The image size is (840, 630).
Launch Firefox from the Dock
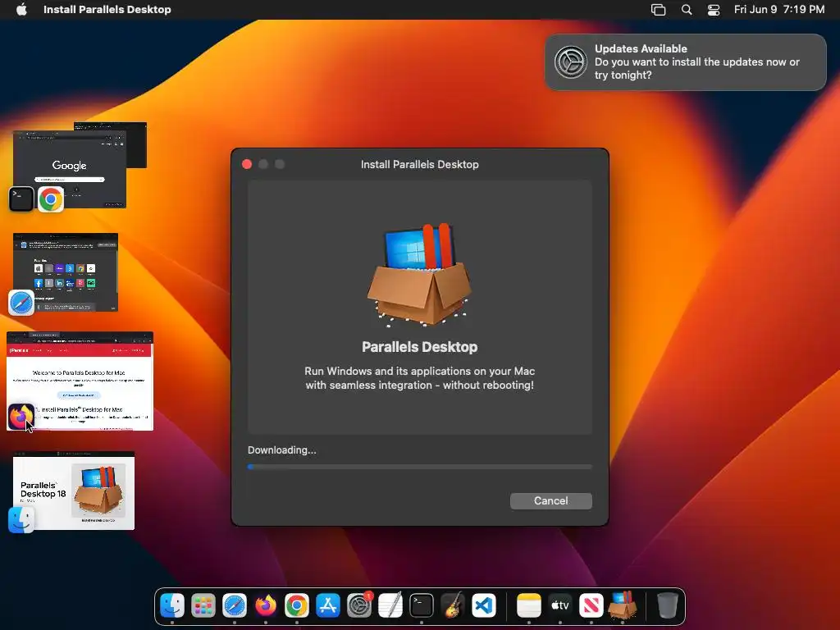click(x=266, y=606)
